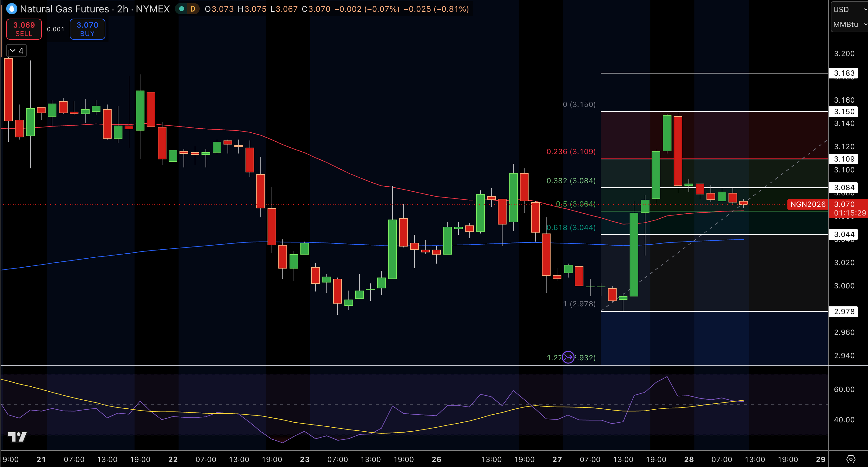Click the date 23 on time axis
The width and height of the screenshot is (868, 467).
pos(305,459)
